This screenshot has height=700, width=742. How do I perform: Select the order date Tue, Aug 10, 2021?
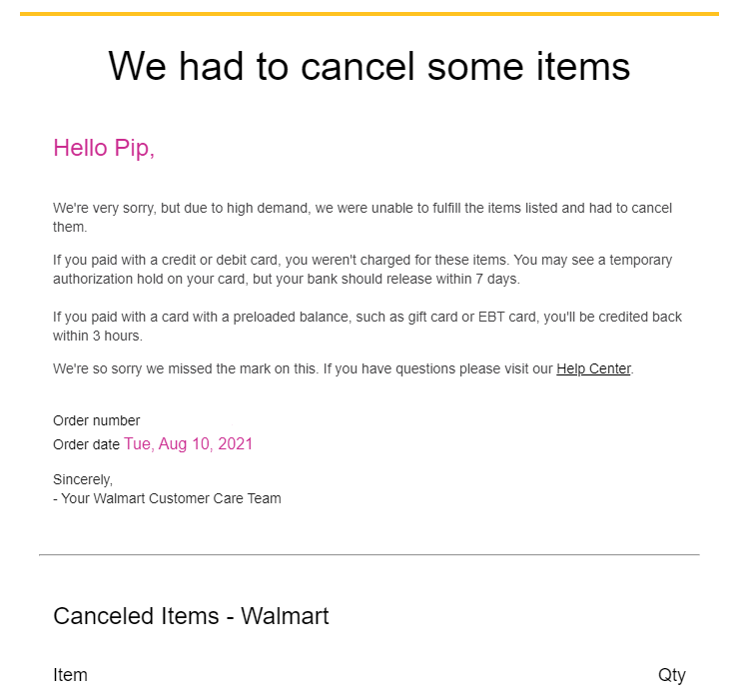(188, 444)
